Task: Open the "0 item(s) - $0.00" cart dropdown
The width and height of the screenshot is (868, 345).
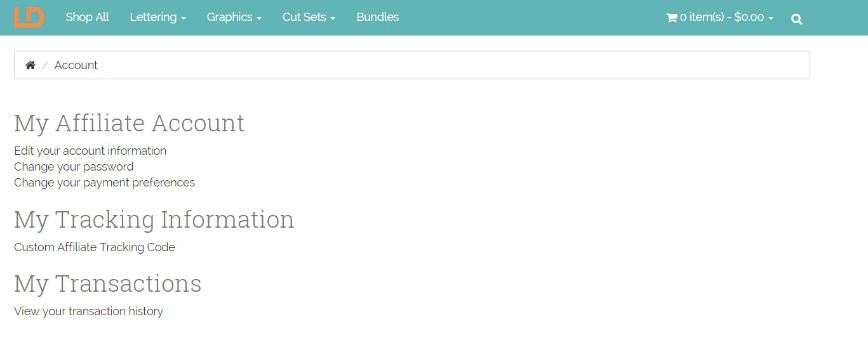Action: click(722, 17)
